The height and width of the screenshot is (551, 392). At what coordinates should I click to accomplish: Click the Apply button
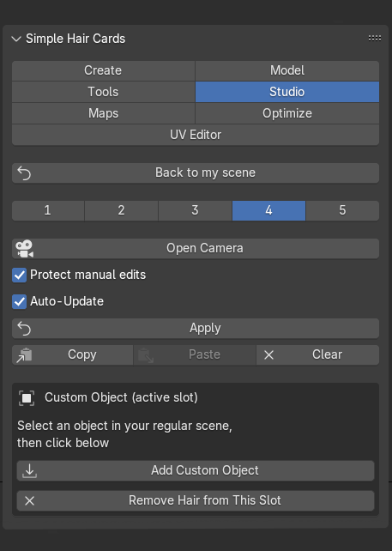point(196,329)
